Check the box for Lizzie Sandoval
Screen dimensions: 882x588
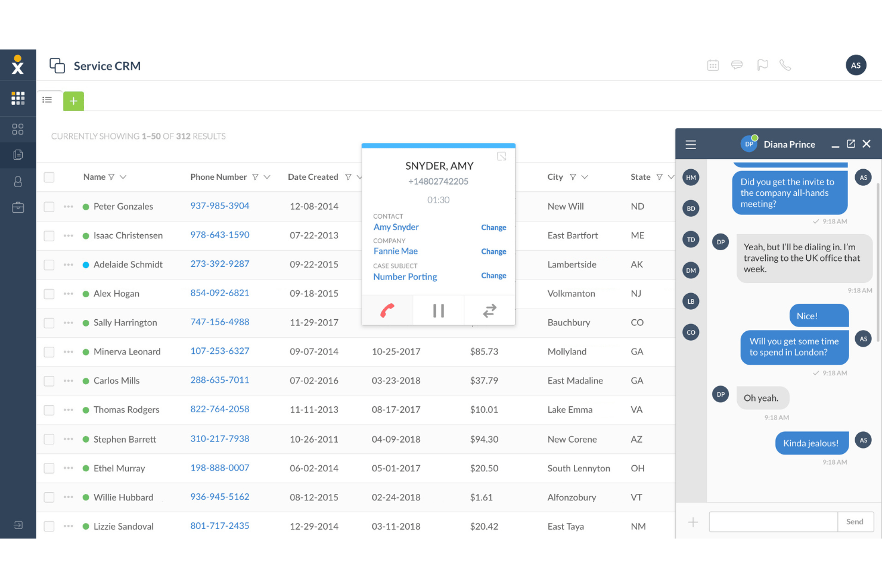pyautogui.click(x=49, y=527)
